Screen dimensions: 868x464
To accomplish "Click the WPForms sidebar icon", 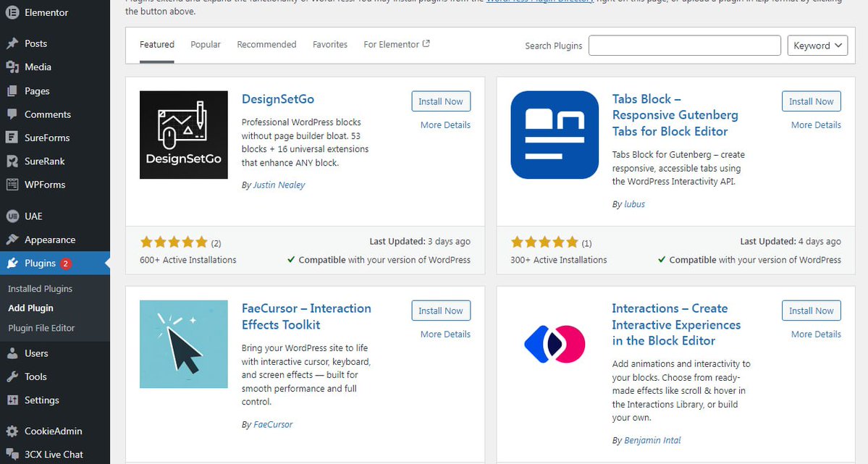I will pyautogui.click(x=12, y=185).
